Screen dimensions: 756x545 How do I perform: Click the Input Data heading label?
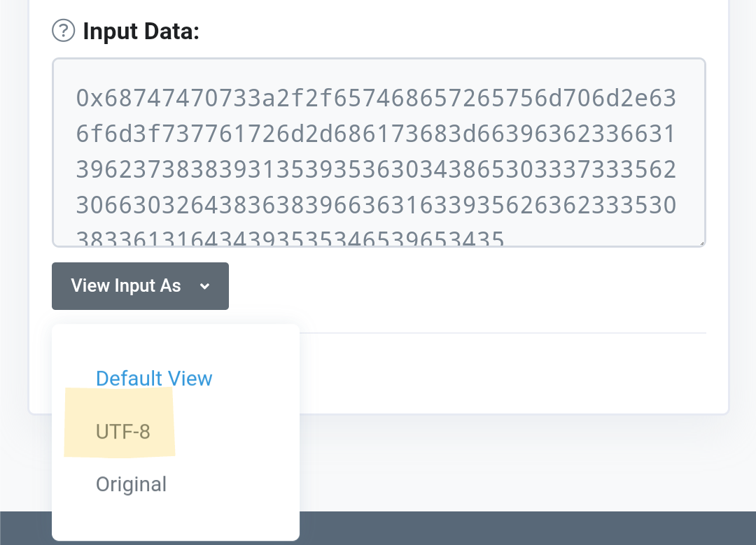(141, 31)
